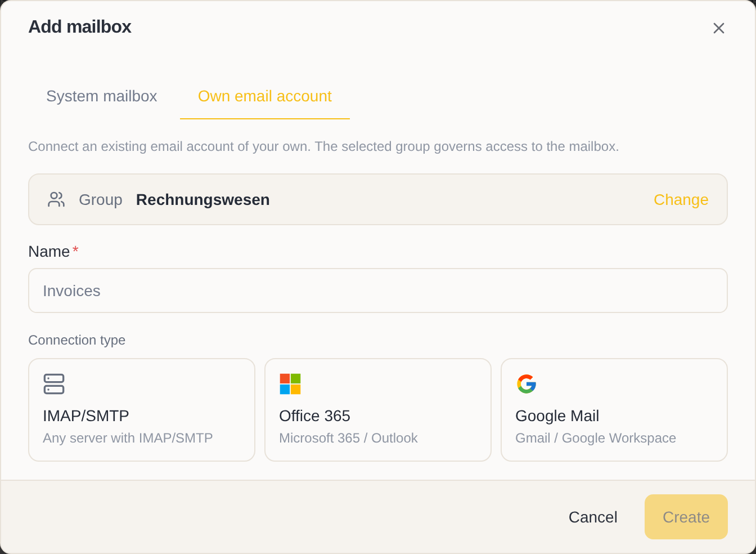The image size is (756, 554).
Task: Click the IMAP server icon
Action: [x=54, y=384]
